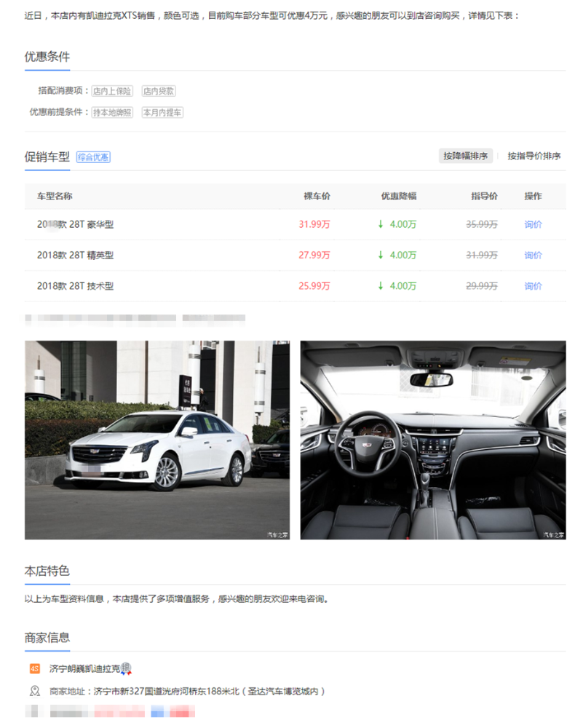Screen dimensions: 567x728
Task: Click the silver medal badge beside dealer name
Action: coord(126,668)
